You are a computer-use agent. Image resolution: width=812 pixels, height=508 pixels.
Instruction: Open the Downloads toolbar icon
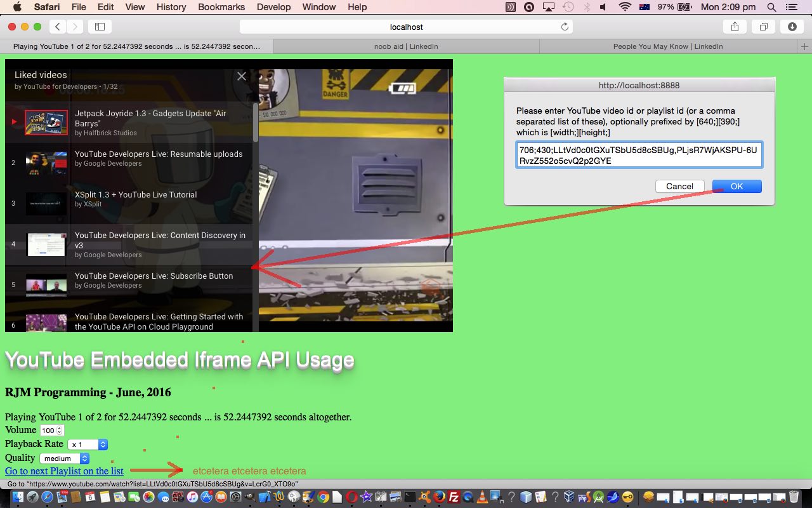click(792, 27)
